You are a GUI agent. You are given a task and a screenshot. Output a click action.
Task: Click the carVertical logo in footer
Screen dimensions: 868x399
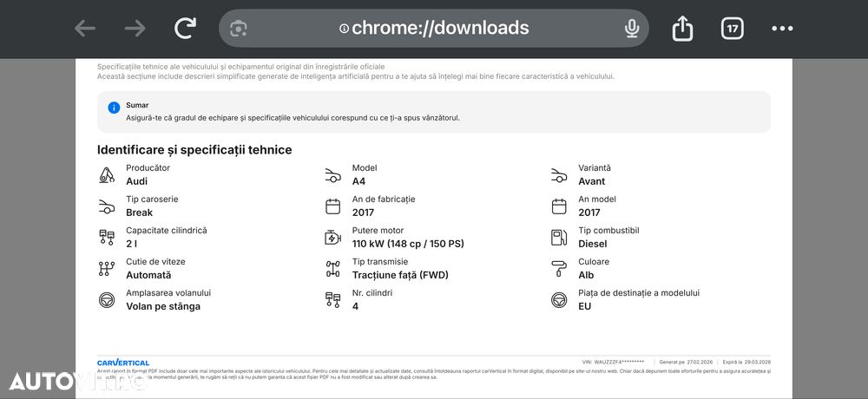click(x=123, y=363)
